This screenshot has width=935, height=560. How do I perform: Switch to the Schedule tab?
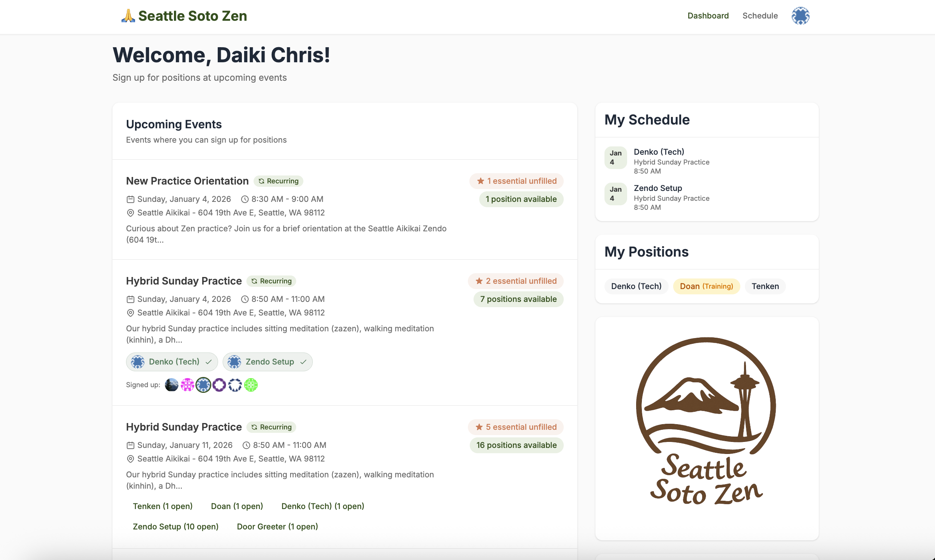pos(760,16)
